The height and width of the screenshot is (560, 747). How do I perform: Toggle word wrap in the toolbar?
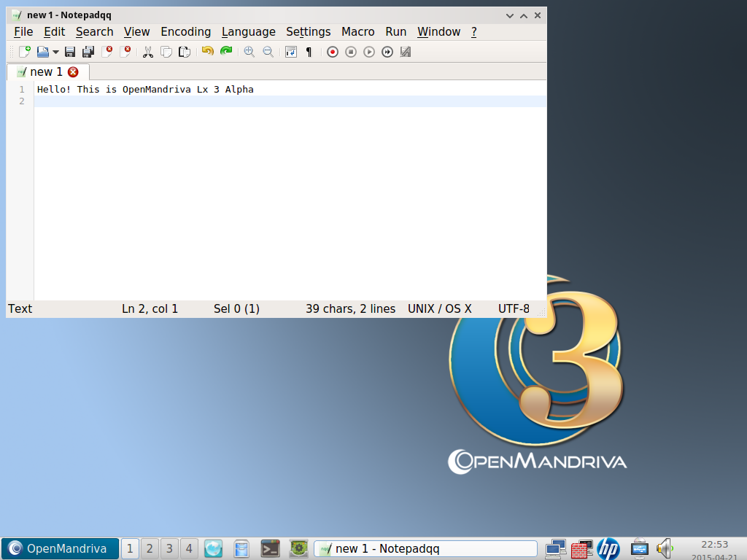click(x=291, y=52)
